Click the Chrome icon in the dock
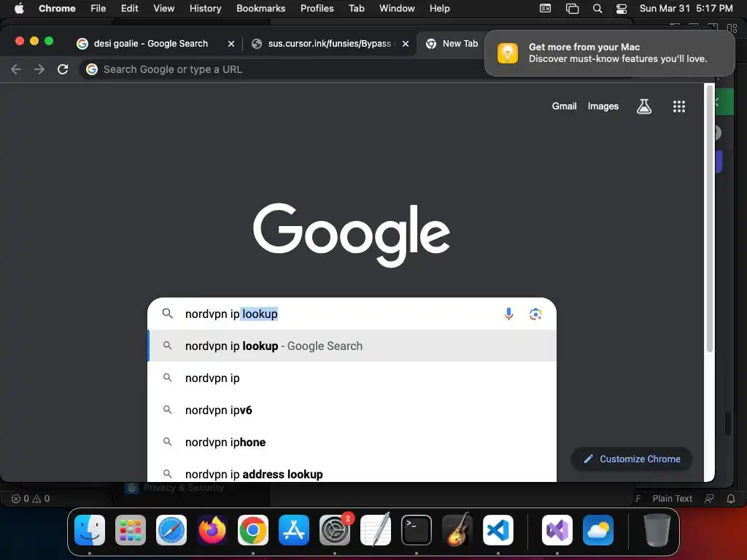 coord(253,530)
